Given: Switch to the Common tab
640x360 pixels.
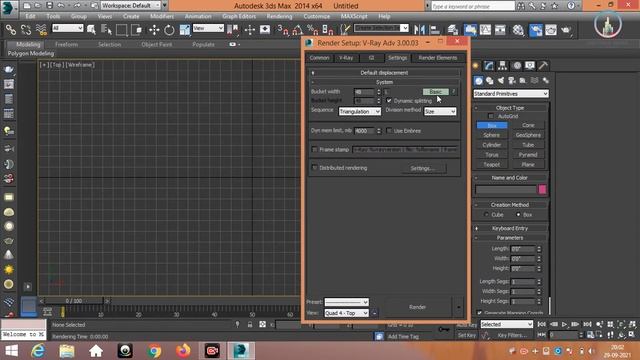Looking at the screenshot, I should click(x=319, y=58).
